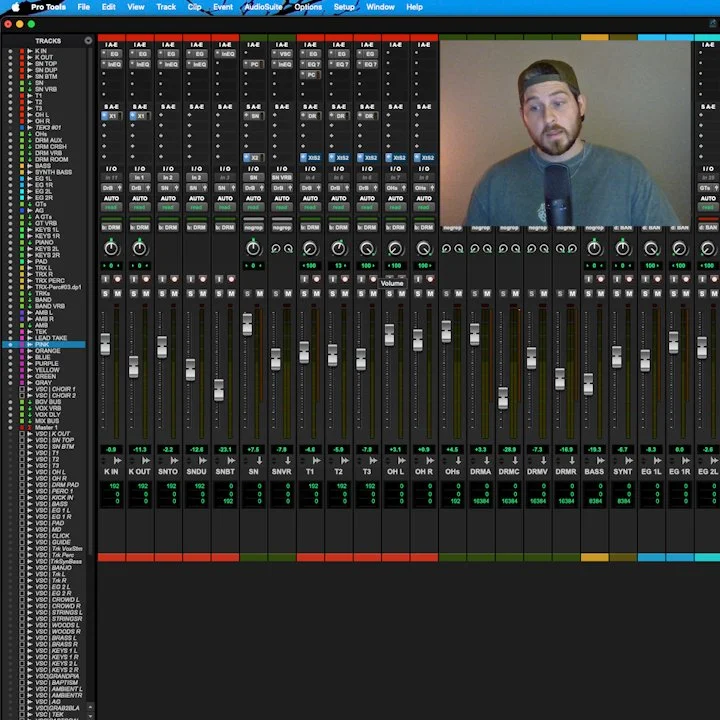720x720 pixels.
Task: Click the K IN volume fader handle
Action: click(x=105, y=344)
